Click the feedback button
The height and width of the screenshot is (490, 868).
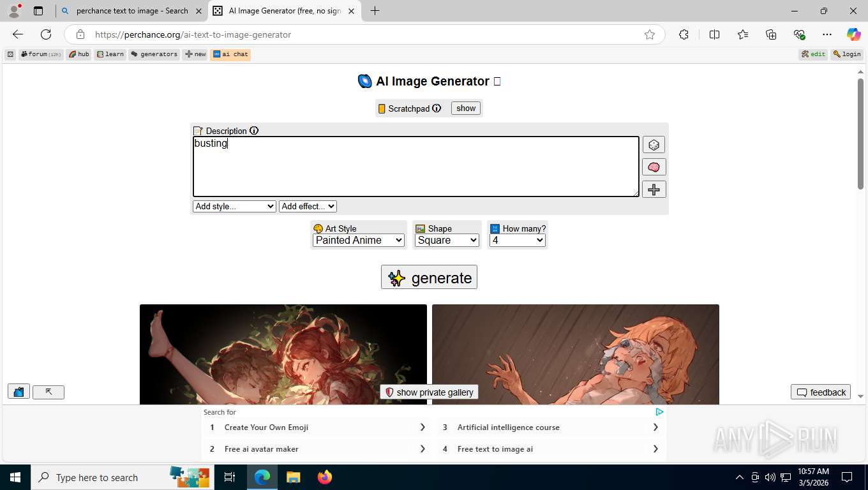click(821, 392)
